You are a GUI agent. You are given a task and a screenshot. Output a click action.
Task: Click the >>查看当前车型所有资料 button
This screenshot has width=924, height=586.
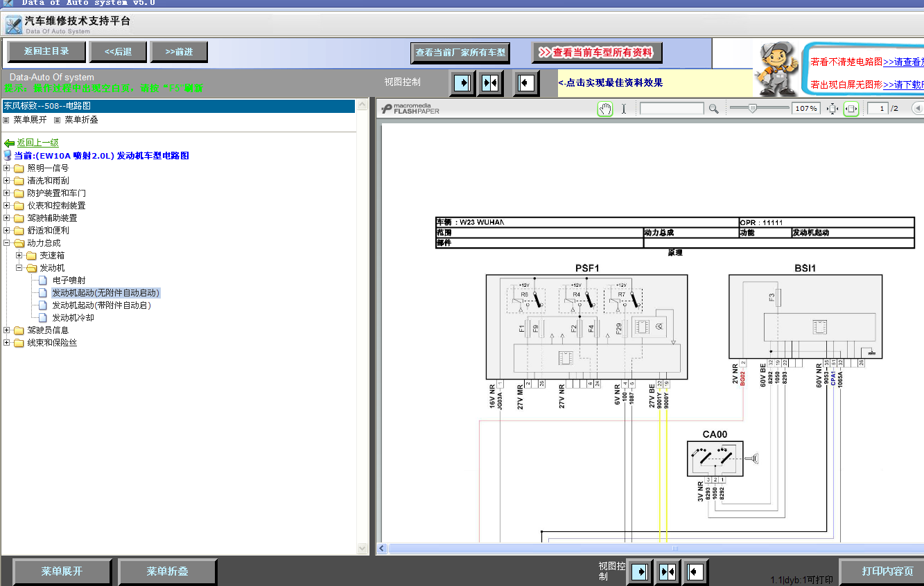tap(597, 53)
